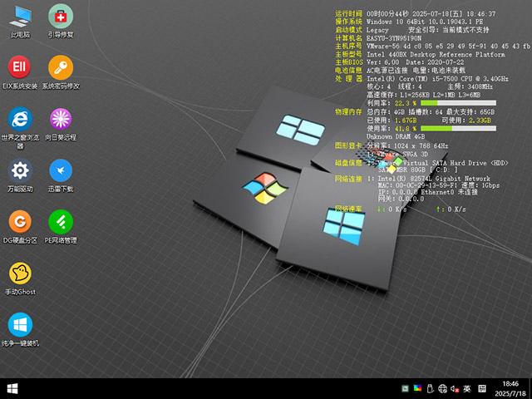Click the MAC address line text

[439, 185]
